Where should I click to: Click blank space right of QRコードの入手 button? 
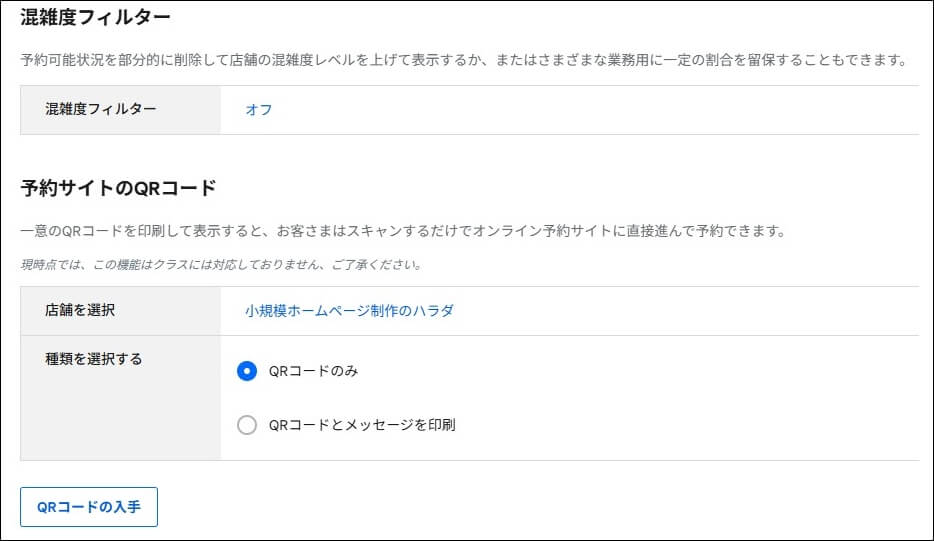point(536,507)
